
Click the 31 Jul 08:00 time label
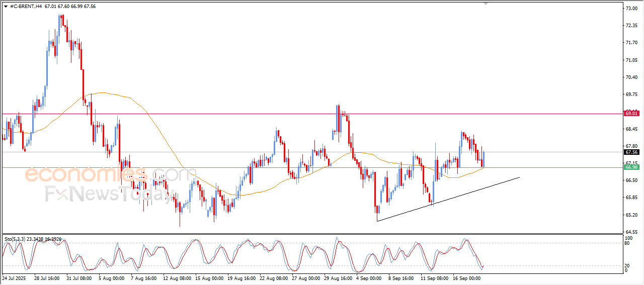pyautogui.click(x=79, y=277)
